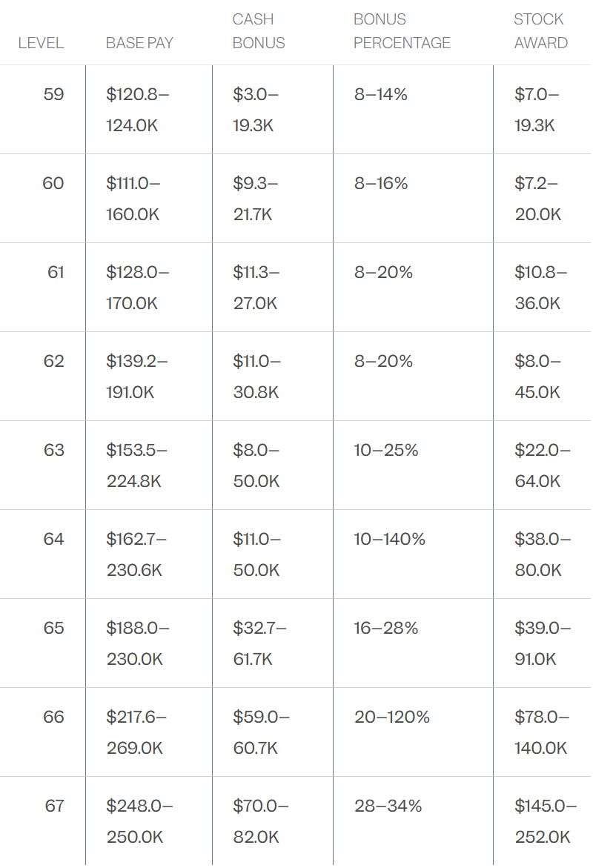The height and width of the screenshot is (868, 593).
Task: Click the BASE PAY column header
Action: coord(139,43)
